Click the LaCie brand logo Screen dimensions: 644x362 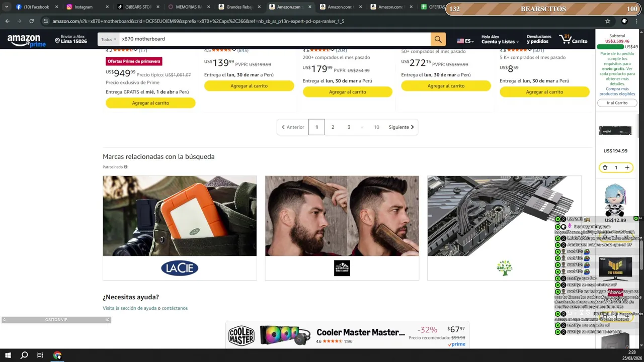180,268
